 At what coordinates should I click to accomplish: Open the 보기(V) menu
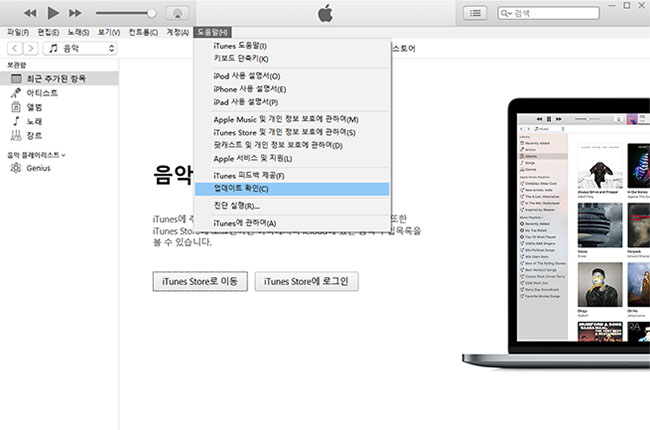click(x=109, y=32)
